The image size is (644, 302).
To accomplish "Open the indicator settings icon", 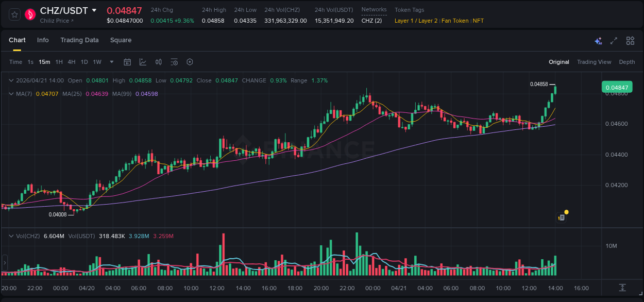I will click(174, 62).
